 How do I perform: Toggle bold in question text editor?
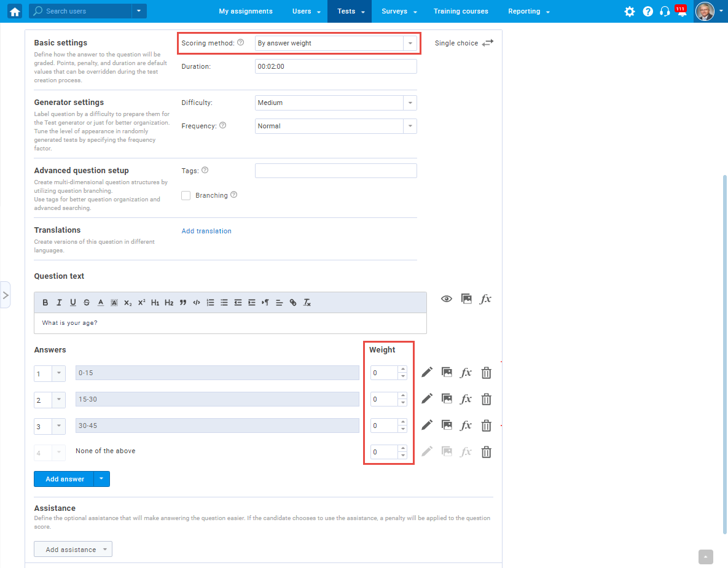click(45, 303)
